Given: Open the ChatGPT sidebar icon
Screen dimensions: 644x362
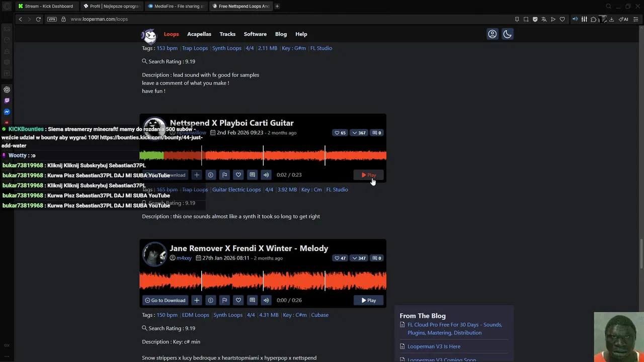Looking at the screenshot, I should pyautogui.click(x=7, y=89).
